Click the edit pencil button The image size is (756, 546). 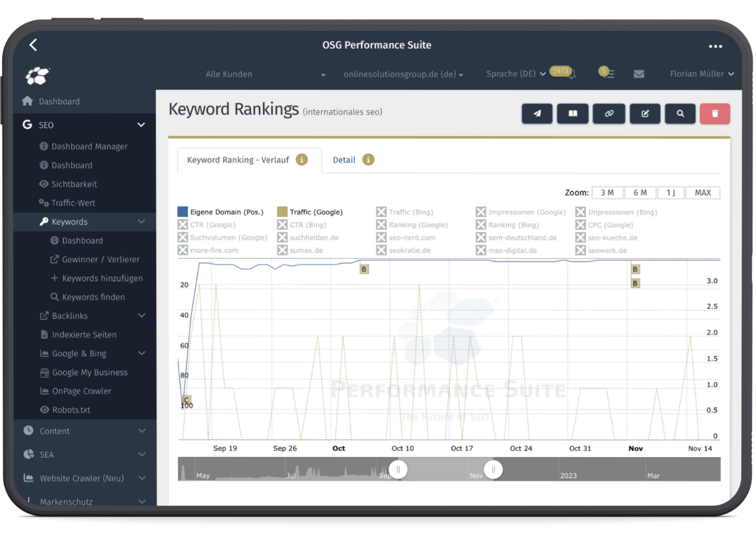[x=645, y=113]
